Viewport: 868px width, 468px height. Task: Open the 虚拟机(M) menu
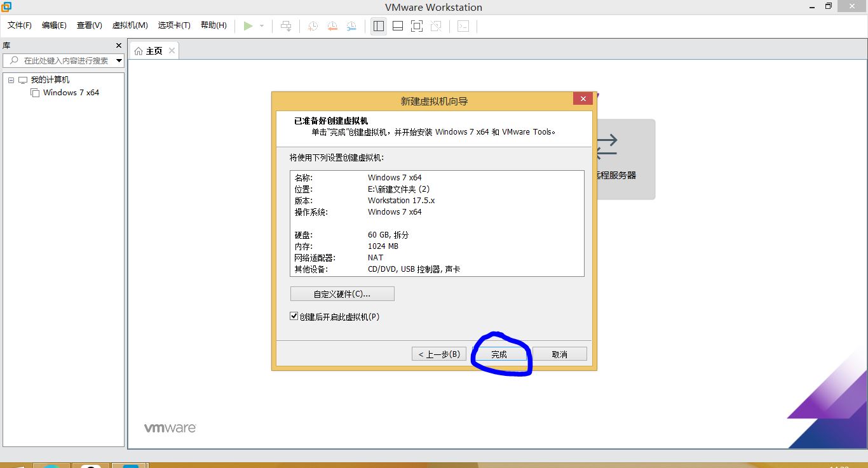click(x=130, y=25)
